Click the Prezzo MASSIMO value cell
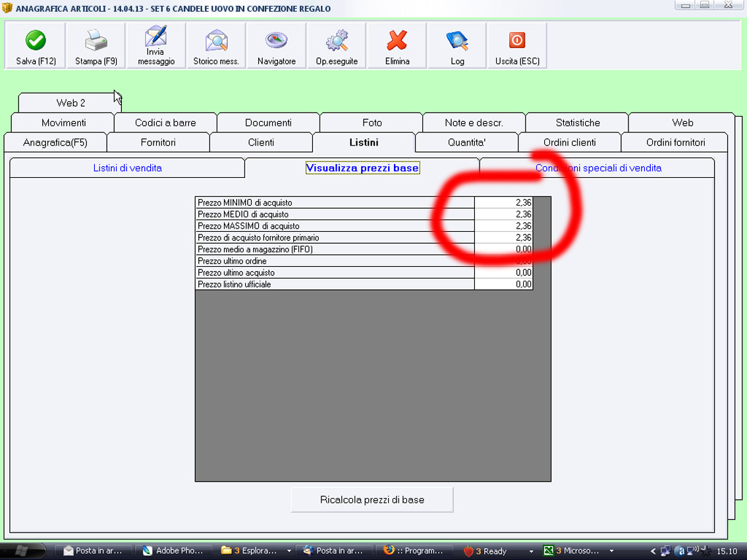Viewport: 747px width, 560px height. [503, 226]
